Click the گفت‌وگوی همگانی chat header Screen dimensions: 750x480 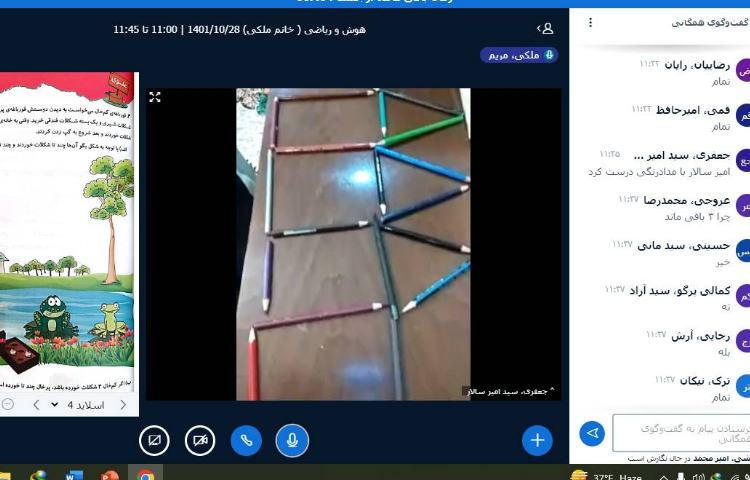pyautogui.click(x=709, y=22)
